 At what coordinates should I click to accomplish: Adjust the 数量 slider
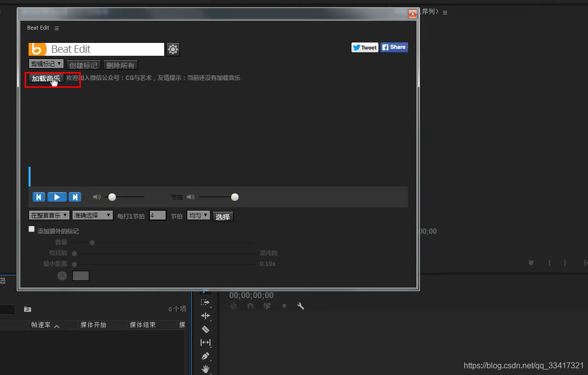coord(92,243)
